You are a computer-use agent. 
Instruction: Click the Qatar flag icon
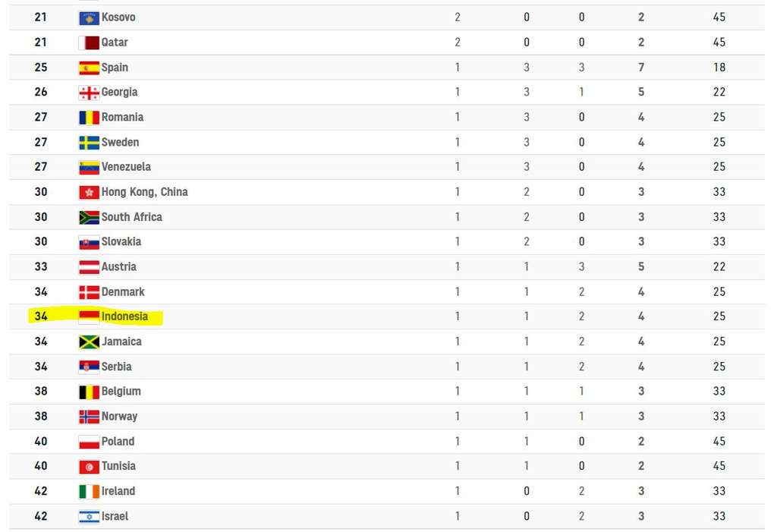pos(90,43)
